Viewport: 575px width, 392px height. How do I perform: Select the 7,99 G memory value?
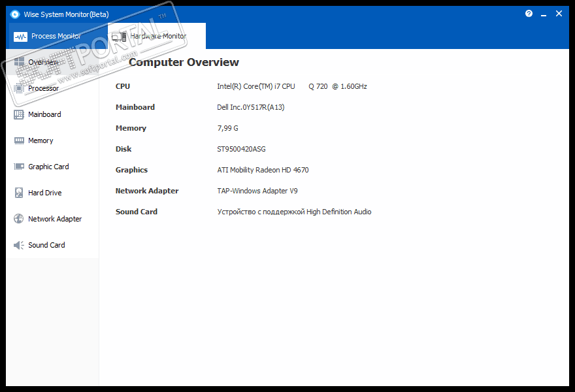coord(227,128)
